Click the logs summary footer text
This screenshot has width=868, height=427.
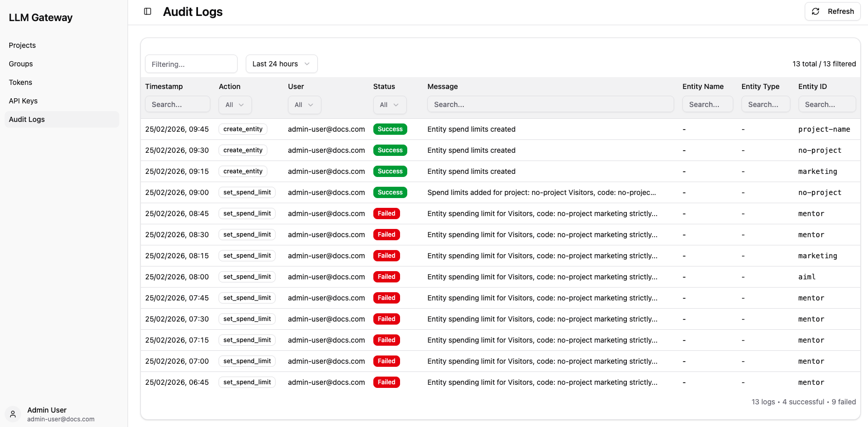click(804, 402)
